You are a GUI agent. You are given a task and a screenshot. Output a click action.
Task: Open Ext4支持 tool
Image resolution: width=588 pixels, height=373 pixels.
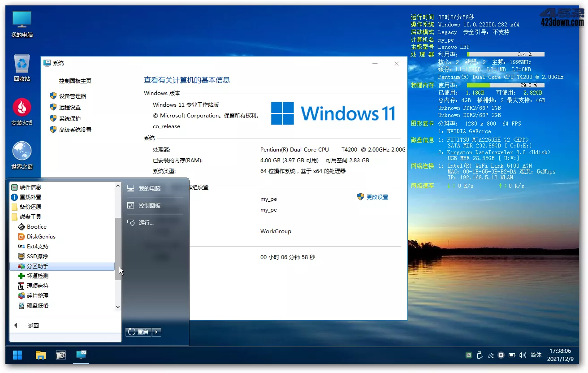(x=62, y=246)
